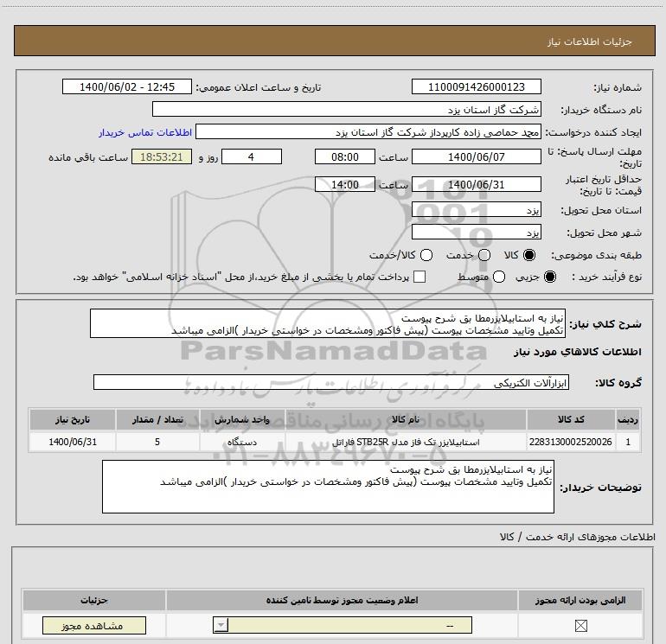Click the اعلام وضعیت مجوز column header

(342, 600)
